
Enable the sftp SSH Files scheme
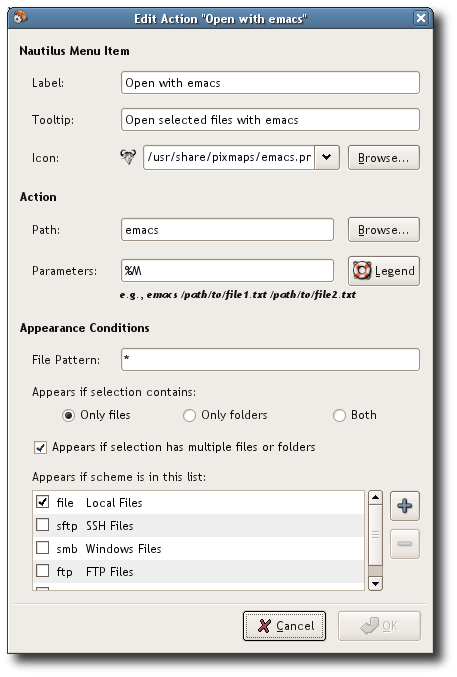pos(42,525)
